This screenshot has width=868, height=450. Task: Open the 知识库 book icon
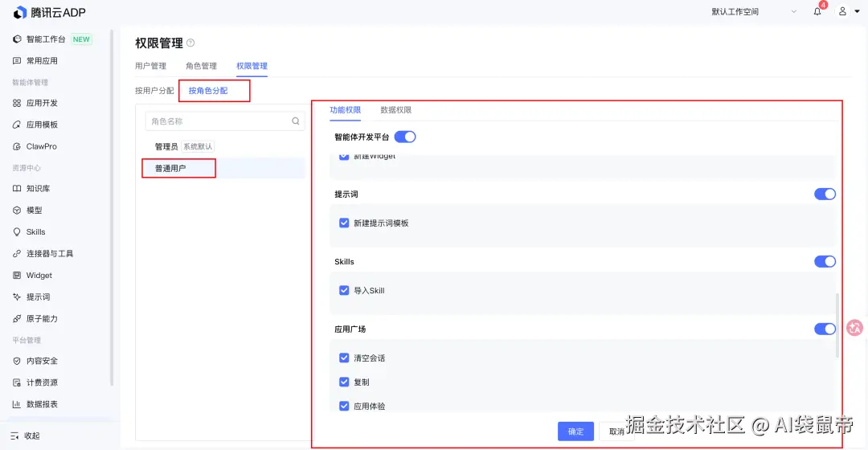17,189
